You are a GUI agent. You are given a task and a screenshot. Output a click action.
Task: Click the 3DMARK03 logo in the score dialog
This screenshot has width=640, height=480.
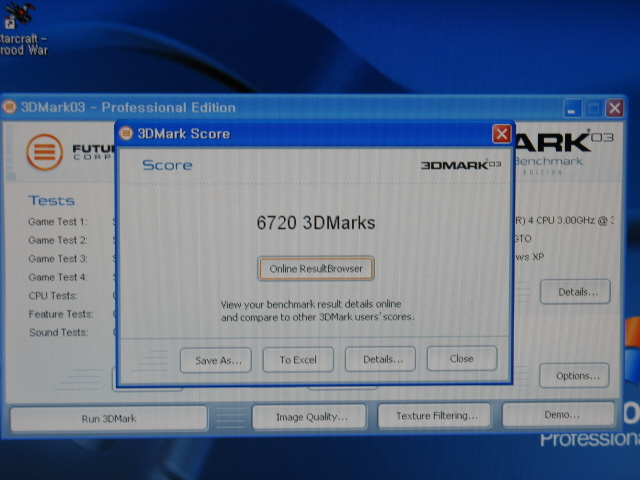[461, 165]
